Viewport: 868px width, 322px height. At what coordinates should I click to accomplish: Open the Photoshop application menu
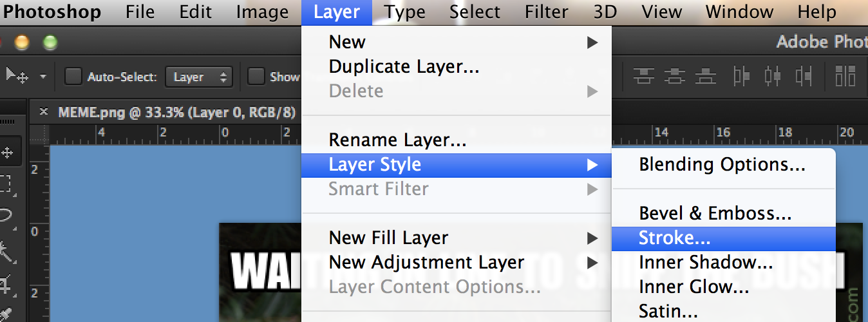click(52, 12)
